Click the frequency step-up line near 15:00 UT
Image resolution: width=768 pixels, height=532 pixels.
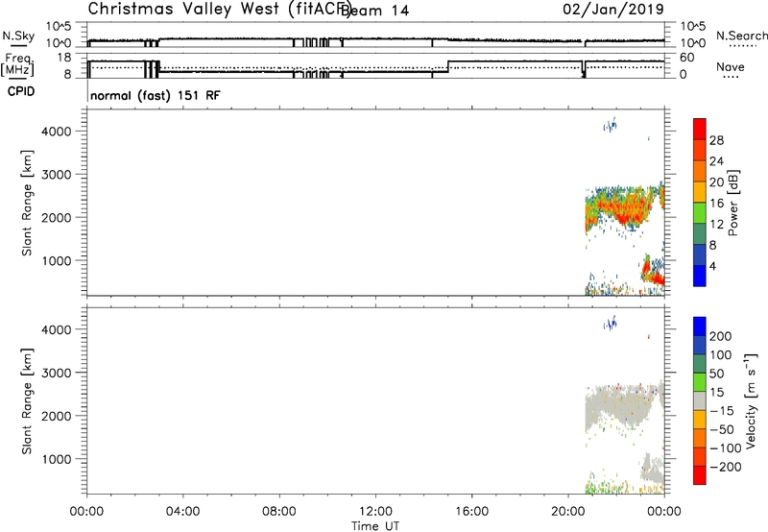click(448, 66)
